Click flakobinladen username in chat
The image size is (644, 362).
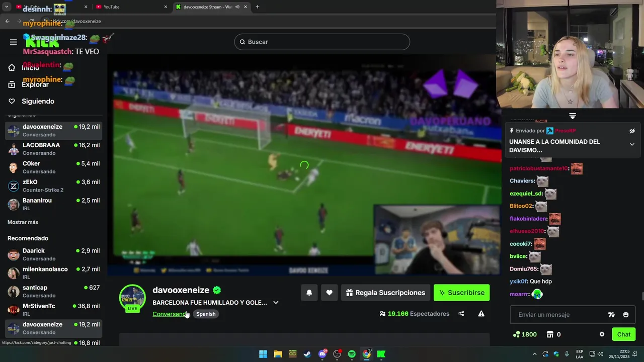(x=528, y=219)
